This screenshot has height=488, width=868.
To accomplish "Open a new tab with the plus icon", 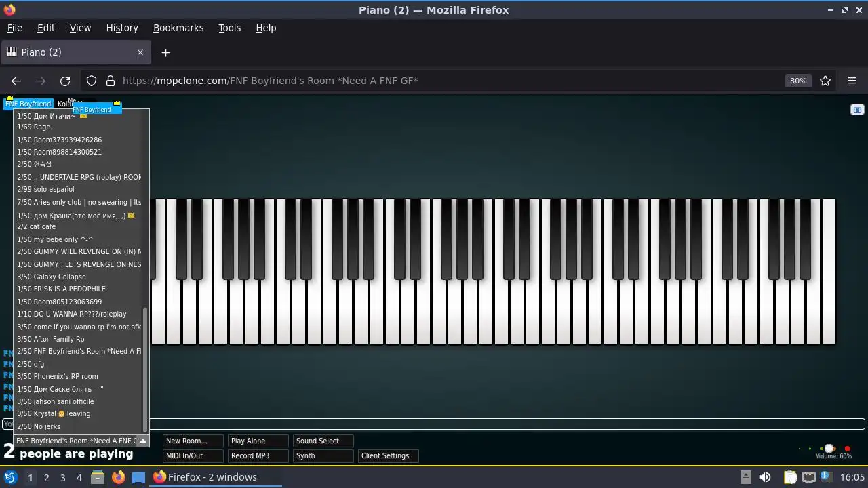I will pyautogui.click(x=165, y=52).
